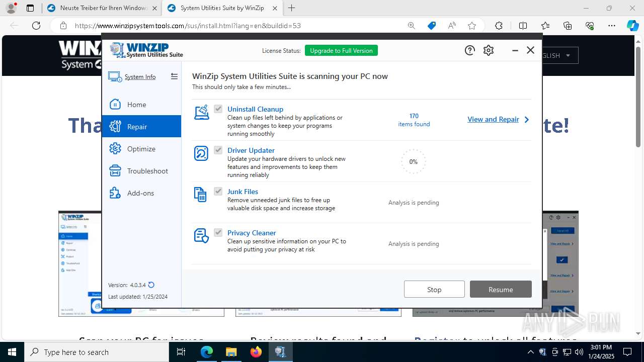Select the Repair menu item
This screenshot has height=362, width=644.
pyautogui.click(x=141, y=127)
